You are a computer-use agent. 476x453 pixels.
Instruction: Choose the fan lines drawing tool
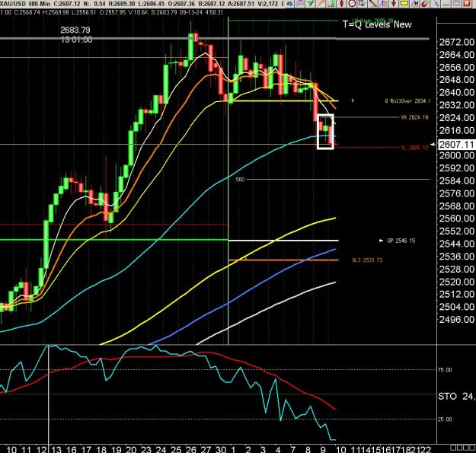pos(383,4)
